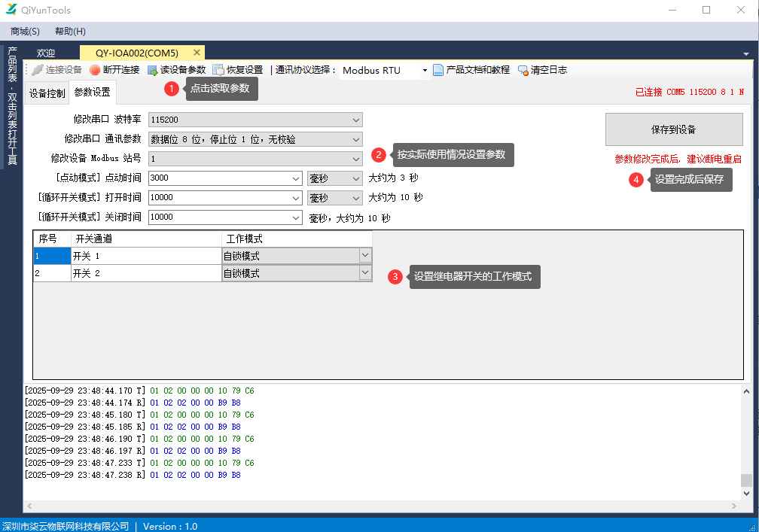Click the QiYunTools logo in title bar
This screenshot has width=759, height=532.
tap(11, 11)
